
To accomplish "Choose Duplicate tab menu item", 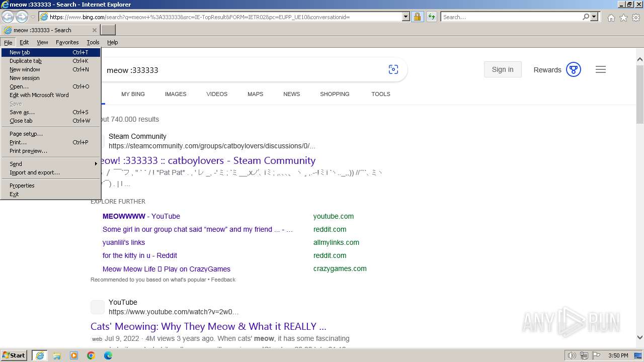I will pyautogui.click(x=50, y=61).
